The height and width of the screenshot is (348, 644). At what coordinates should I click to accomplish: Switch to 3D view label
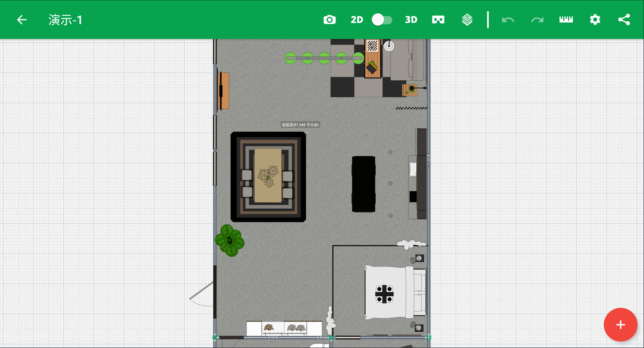tap(411, 20)
